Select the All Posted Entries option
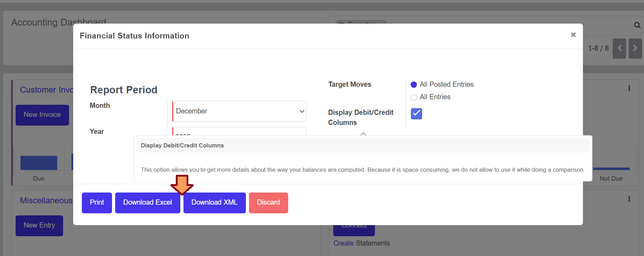Viewport: 644px width, 256px height. click(414, 85)
